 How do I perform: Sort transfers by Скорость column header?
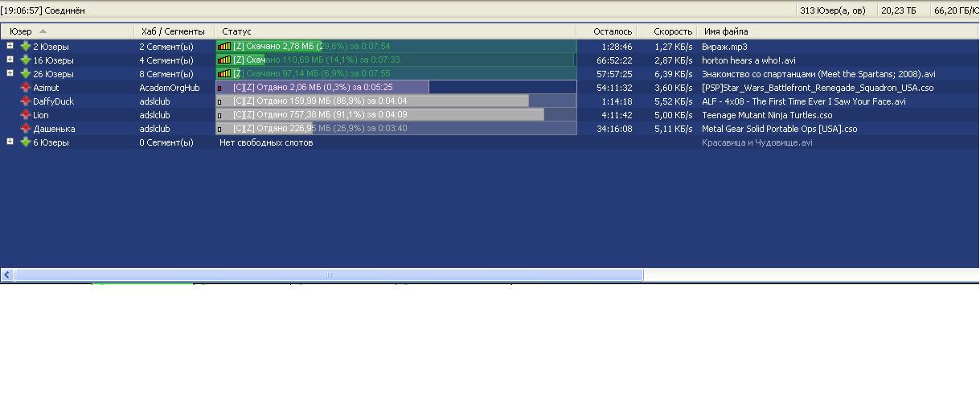[x=672, y=31]
